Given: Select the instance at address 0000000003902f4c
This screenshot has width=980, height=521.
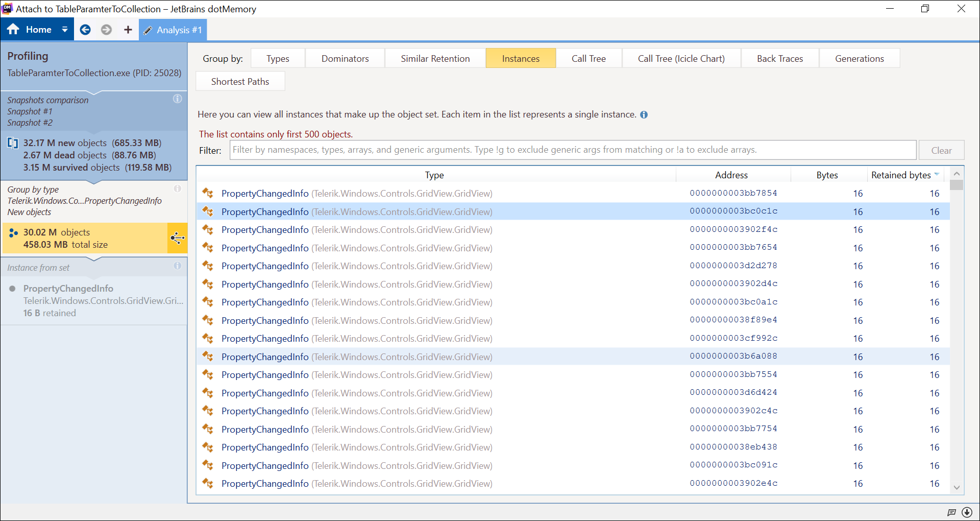Looking at the screenshot, I should (573, 230).
